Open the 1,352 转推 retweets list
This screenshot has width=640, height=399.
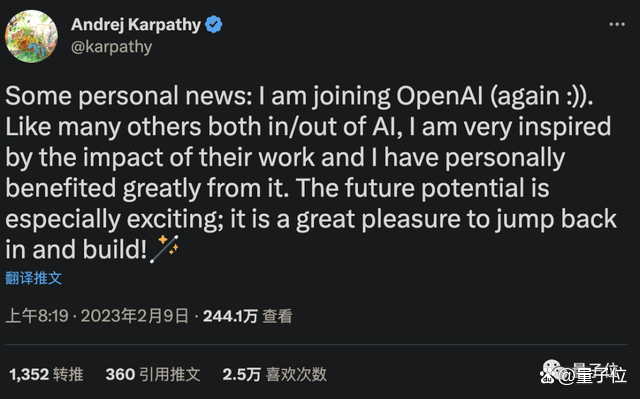46,374
